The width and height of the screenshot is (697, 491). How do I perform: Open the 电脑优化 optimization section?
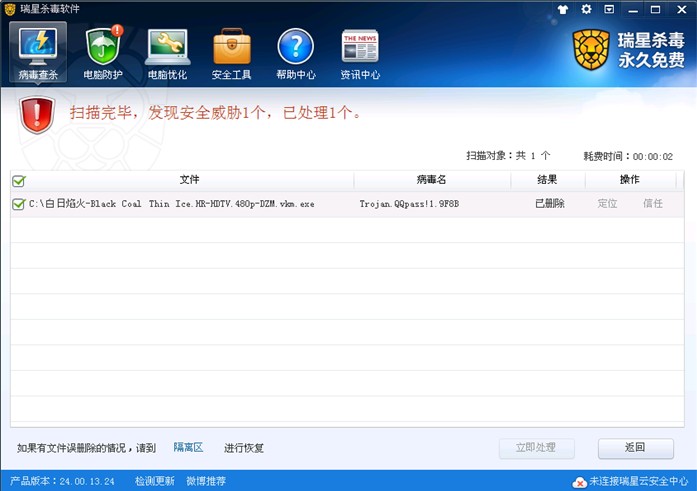167,53
